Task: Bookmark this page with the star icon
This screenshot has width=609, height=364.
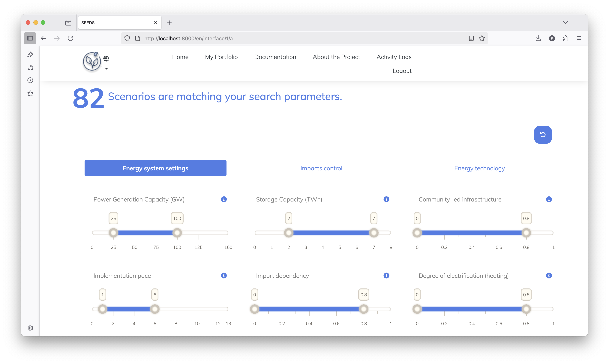Action: pos(482,38)
